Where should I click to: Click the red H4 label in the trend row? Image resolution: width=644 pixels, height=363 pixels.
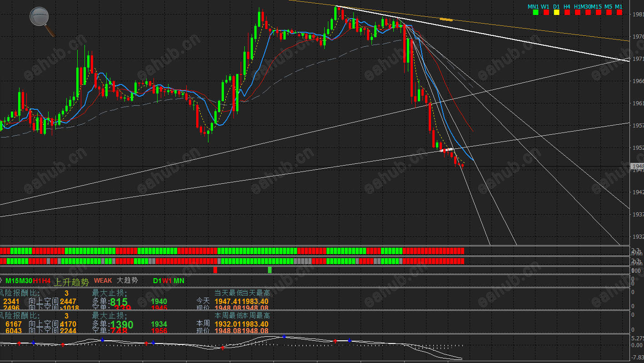[46, 281]
